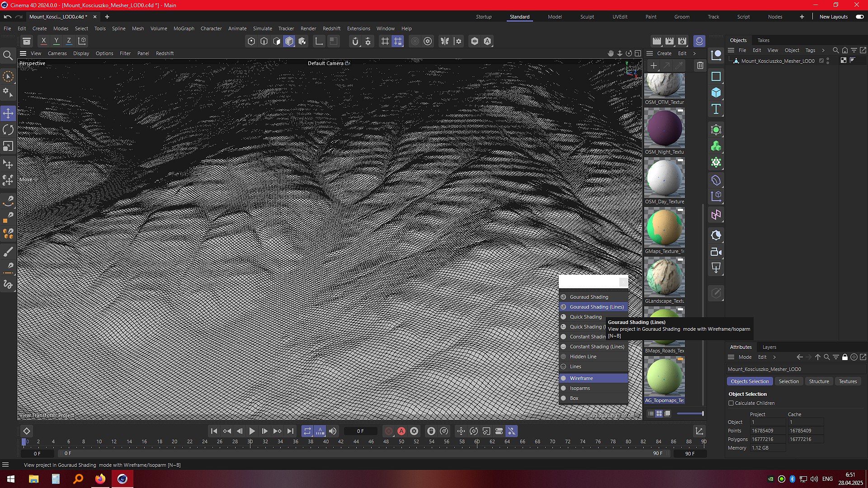Click the Text spline tool icon
Image resolution: width=868 pixels, height=488 pixels.
[x=716, y=109]
